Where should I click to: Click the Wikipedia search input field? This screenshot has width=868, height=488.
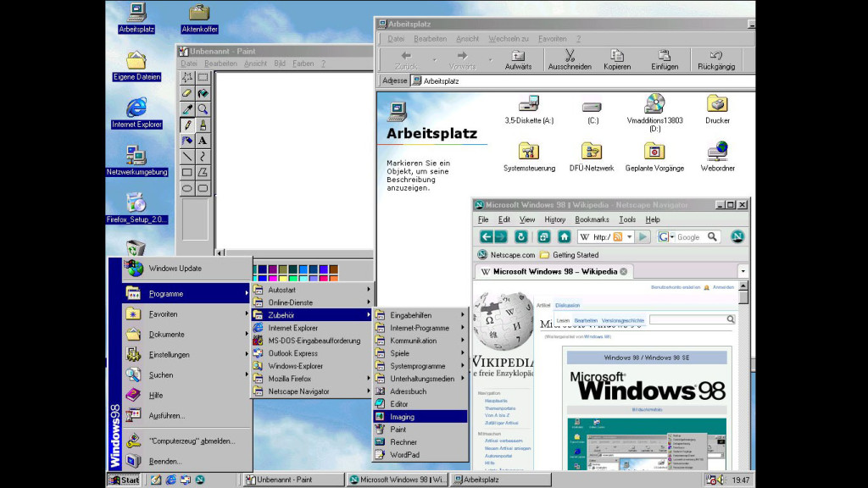point(687,319)
